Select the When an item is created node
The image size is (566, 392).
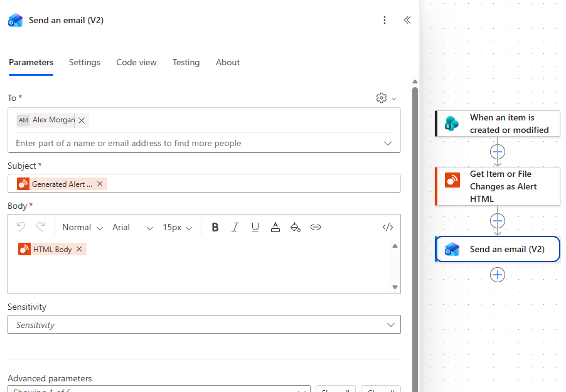click(498, 124)
